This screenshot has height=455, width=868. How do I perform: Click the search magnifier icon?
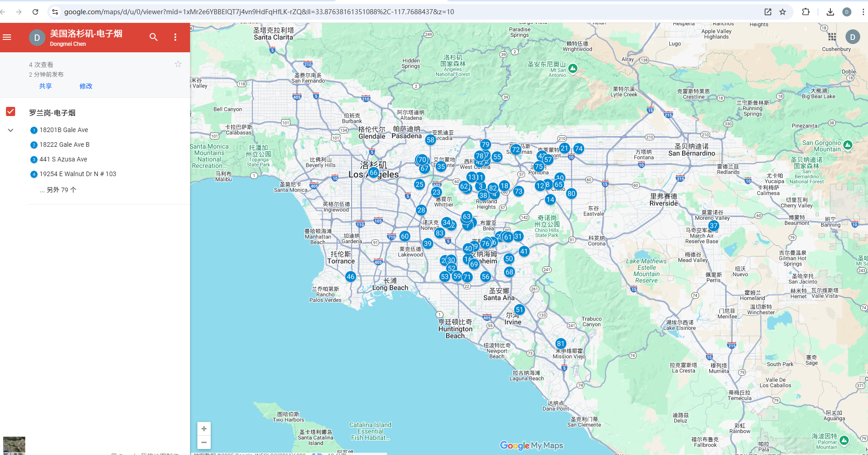pyautogui.click(x=153, y=37)
